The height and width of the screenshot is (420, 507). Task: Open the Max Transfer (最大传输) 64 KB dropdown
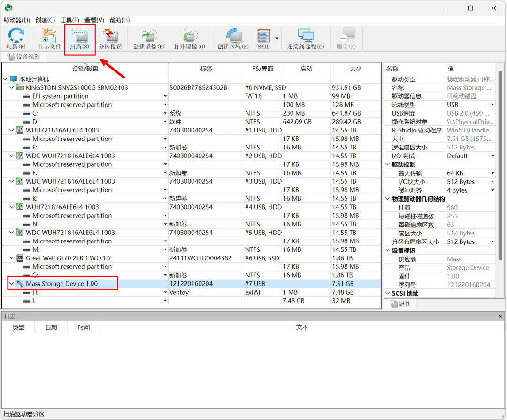[492, 173]
